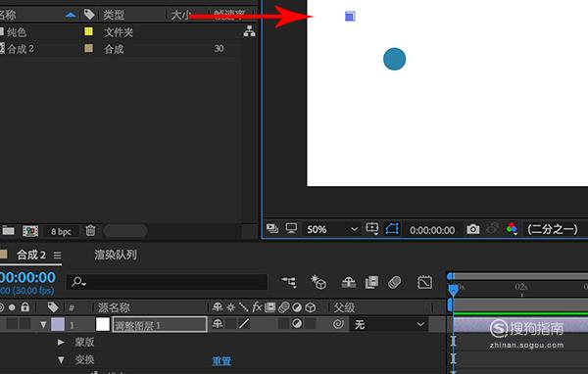Open the composition mini-flowchart icon
The image size is (588, 374).
tap(289, 282)
